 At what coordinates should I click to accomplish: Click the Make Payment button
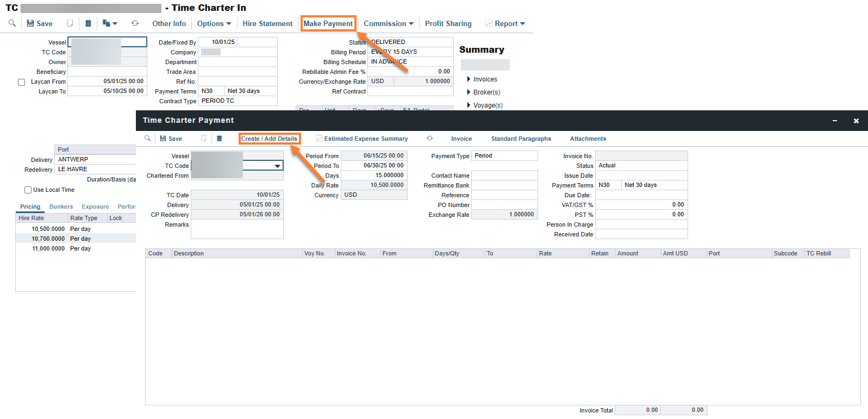click(328, 23)
